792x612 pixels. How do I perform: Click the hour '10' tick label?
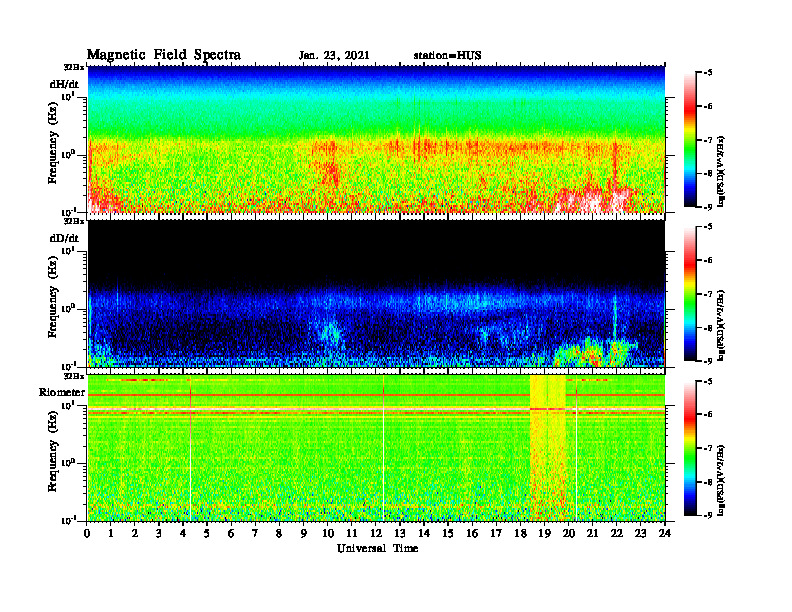(x=328, y=533)
